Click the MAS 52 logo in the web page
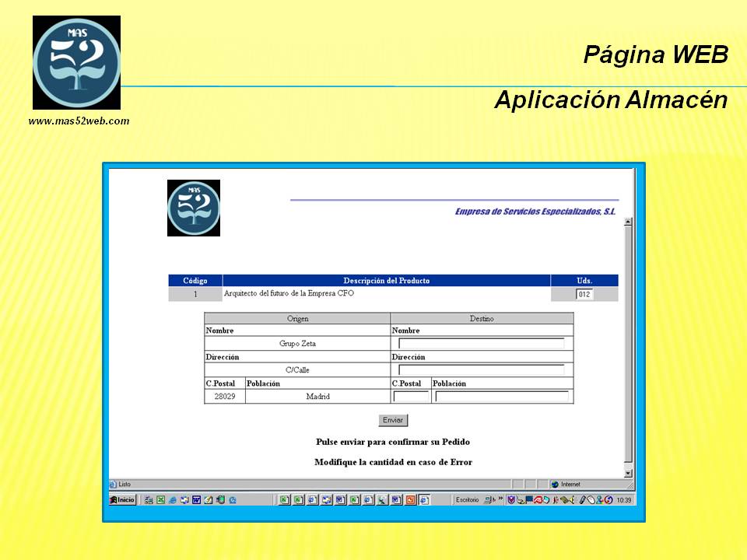 point(194,208)
